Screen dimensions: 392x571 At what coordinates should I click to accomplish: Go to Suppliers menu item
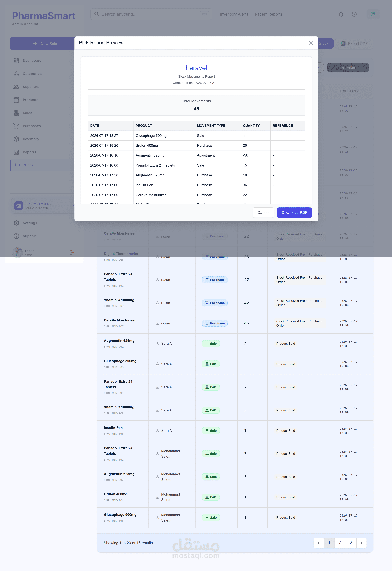click(31, 87)
